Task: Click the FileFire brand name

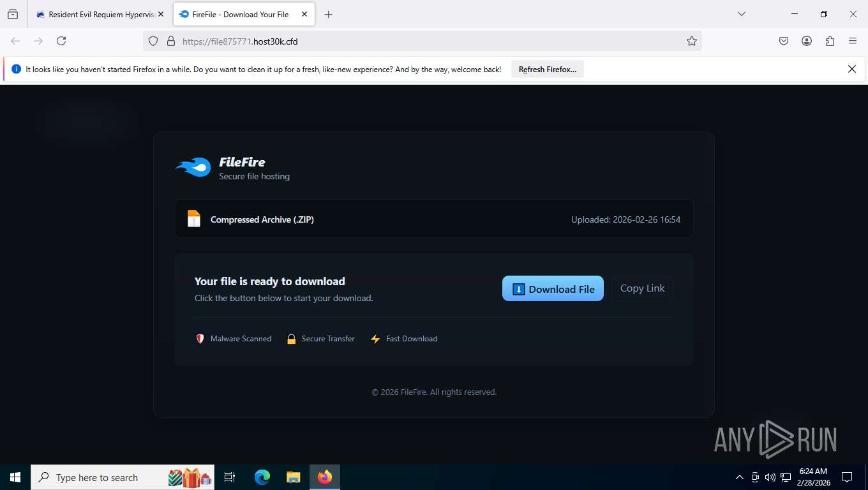Action: tap(242, 162)
